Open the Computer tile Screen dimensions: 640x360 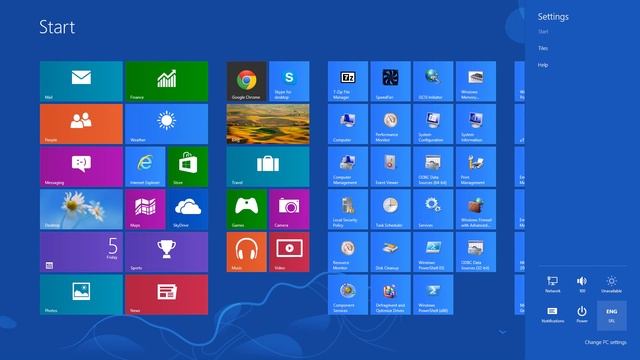[348, 124]
